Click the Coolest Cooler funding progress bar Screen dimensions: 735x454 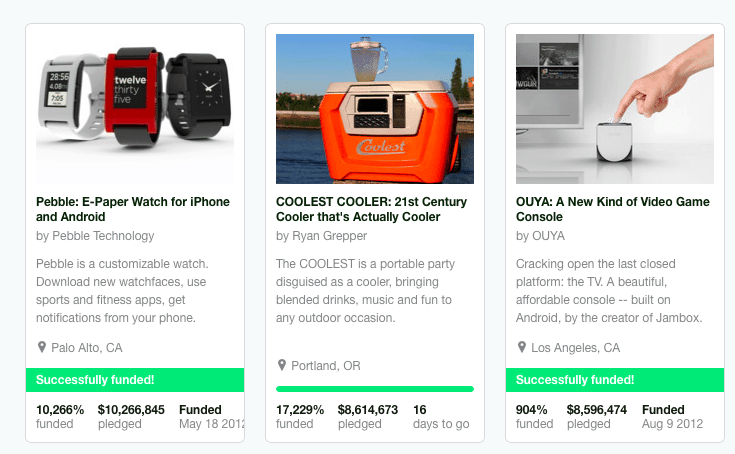pyautogui.click(x=375, y=389)
